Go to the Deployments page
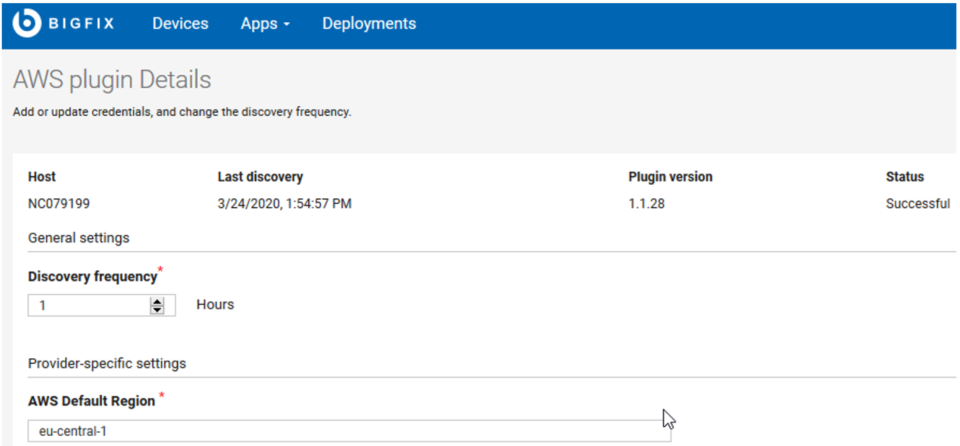960x446 pixels. [369, 24]
